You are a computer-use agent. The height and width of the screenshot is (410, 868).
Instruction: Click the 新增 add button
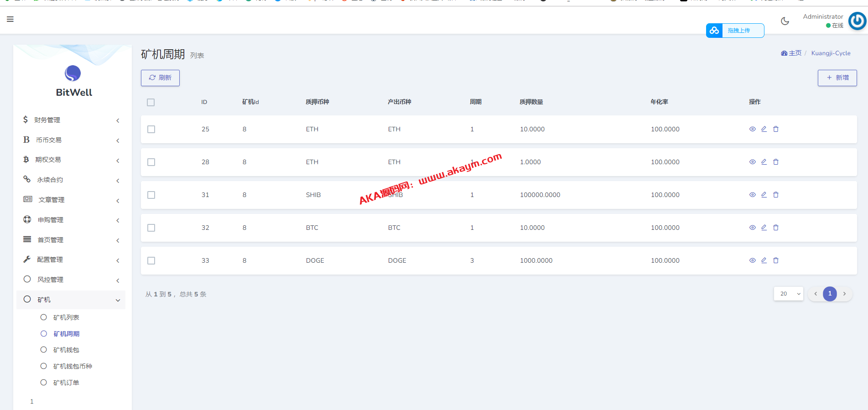[837, 78]
